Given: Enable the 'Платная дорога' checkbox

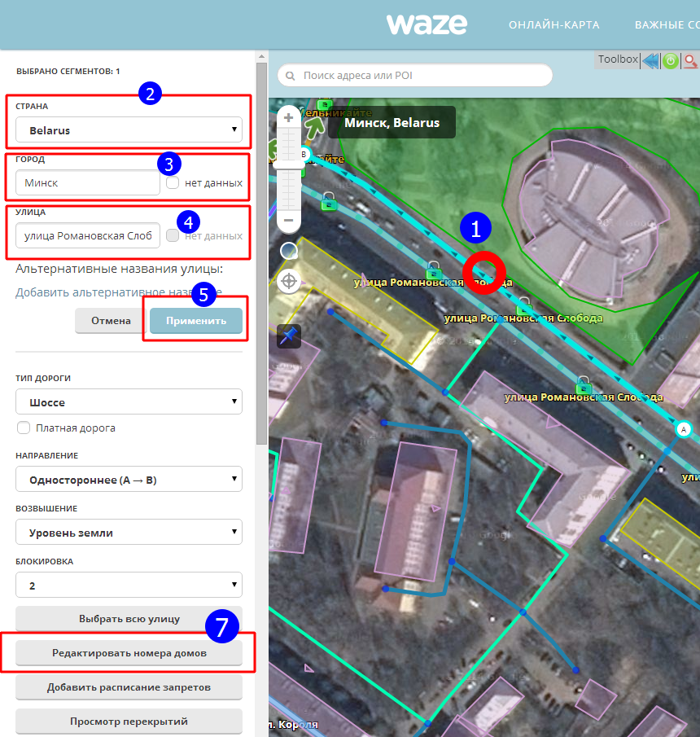Looking at the screenshot, I should 24,428.
